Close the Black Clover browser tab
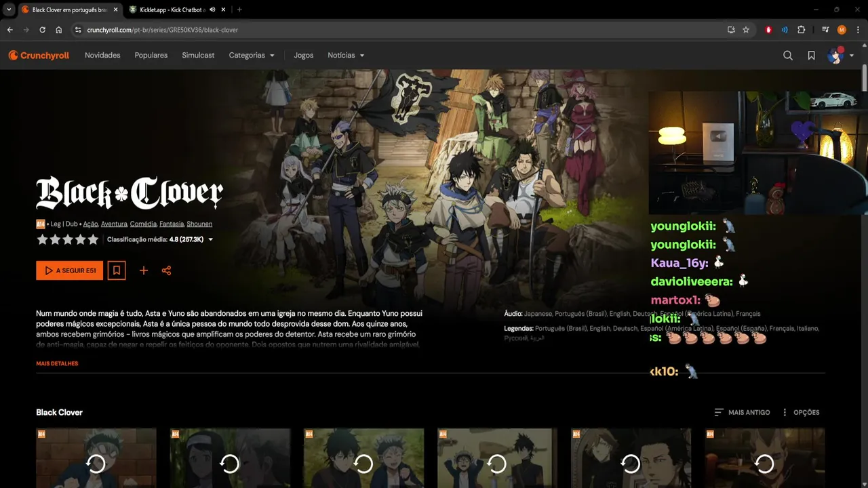Viewport: 868px width, 488px height. click(115, 9)
